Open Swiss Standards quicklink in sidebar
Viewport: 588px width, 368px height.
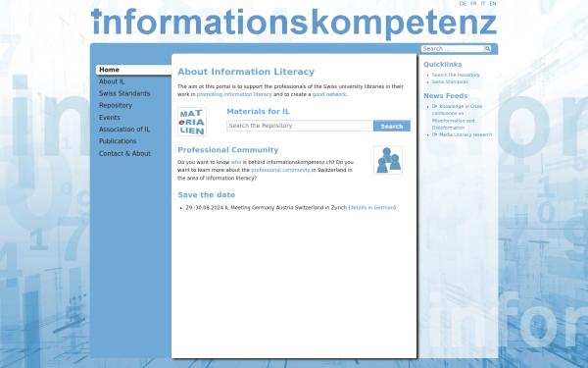(x=450, y=81)
